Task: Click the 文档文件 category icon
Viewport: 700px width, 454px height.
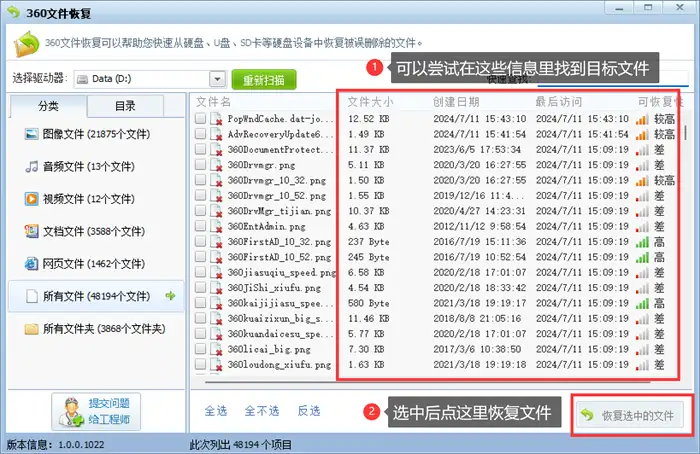Action: point(31,231)
